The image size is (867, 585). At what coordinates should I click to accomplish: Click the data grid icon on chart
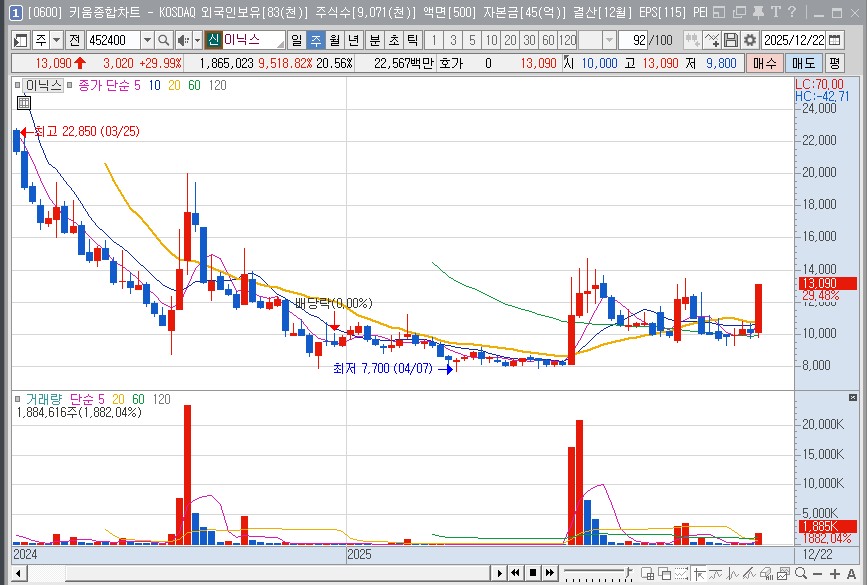coord(24,103)
